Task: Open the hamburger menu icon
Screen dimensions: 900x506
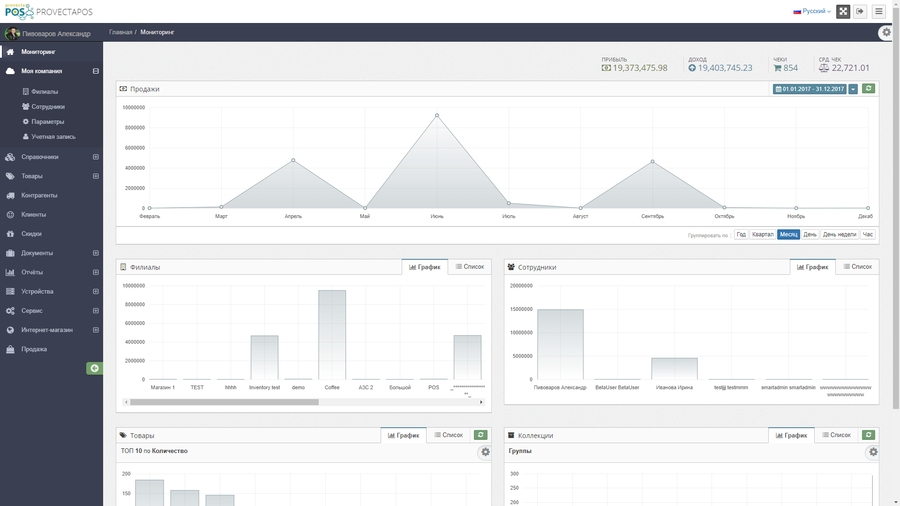Action: (x=879, y=11)
